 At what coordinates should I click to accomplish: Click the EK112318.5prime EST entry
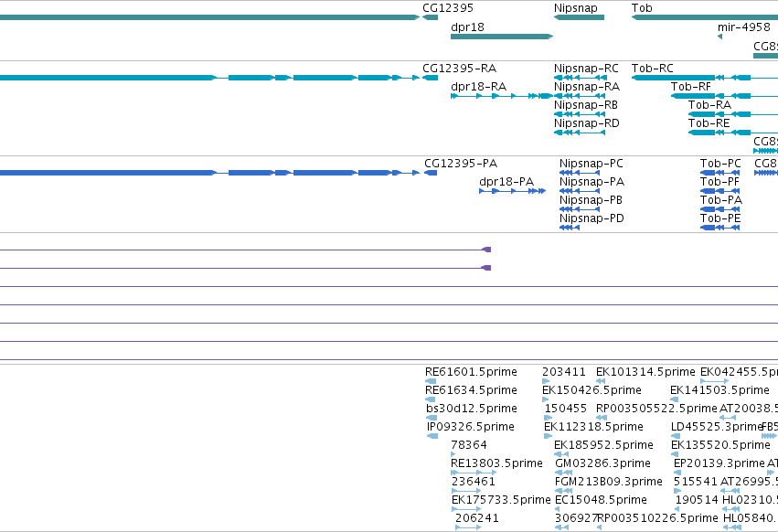(x=593, y=427)
